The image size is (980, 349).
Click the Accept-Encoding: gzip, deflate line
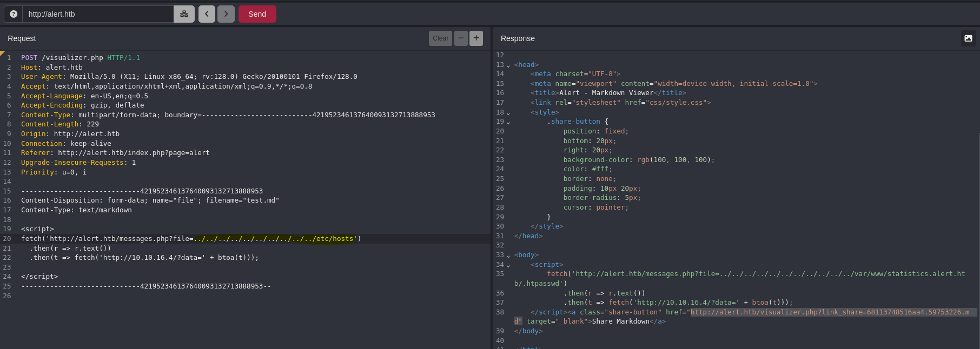83,105
